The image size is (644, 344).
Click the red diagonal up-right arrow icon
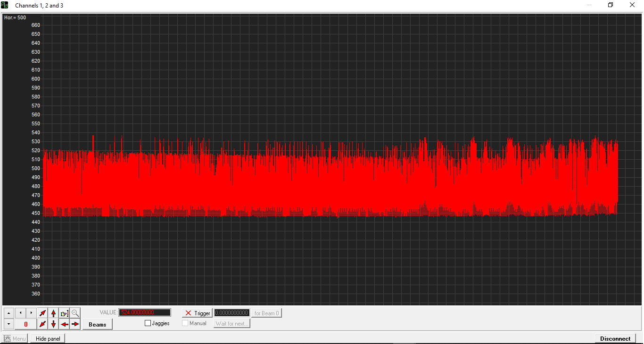[42, 313]
